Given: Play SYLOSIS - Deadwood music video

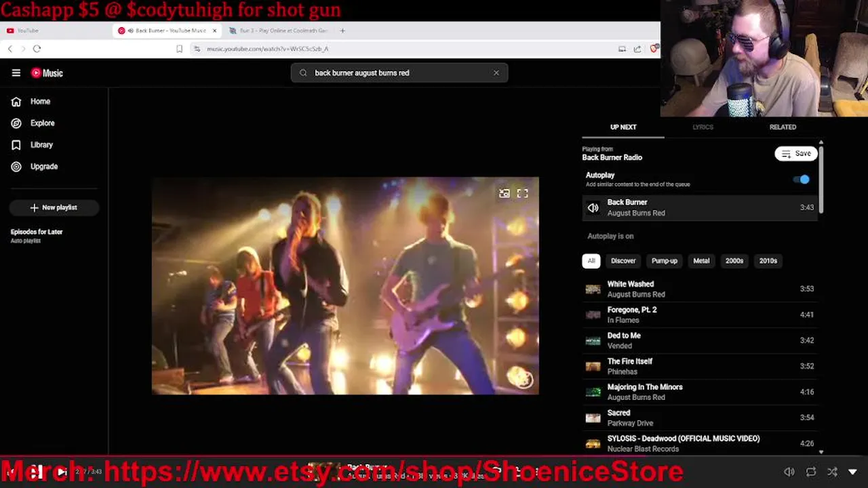Looking at the screenshot, I should (x=700, y=443).
